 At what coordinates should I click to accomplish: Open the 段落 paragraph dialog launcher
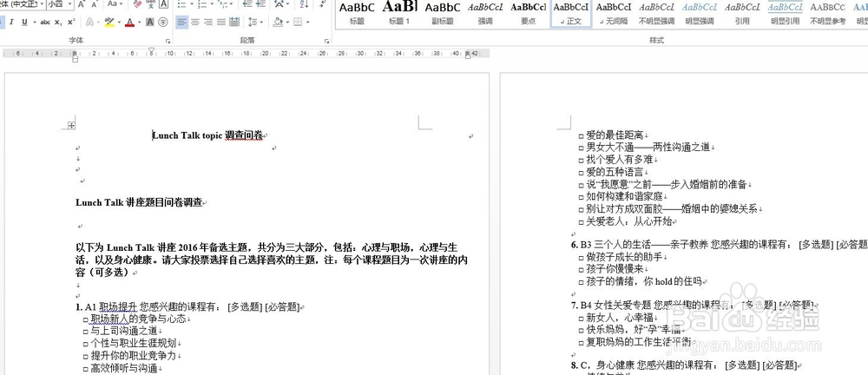coord(326,41)
